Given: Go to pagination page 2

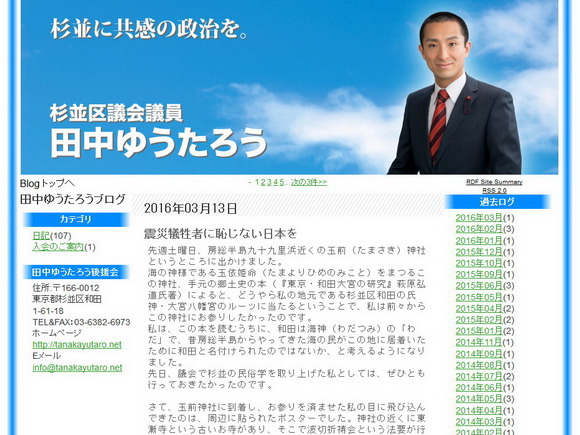Looking at the screenshot, I should (263, 182).
